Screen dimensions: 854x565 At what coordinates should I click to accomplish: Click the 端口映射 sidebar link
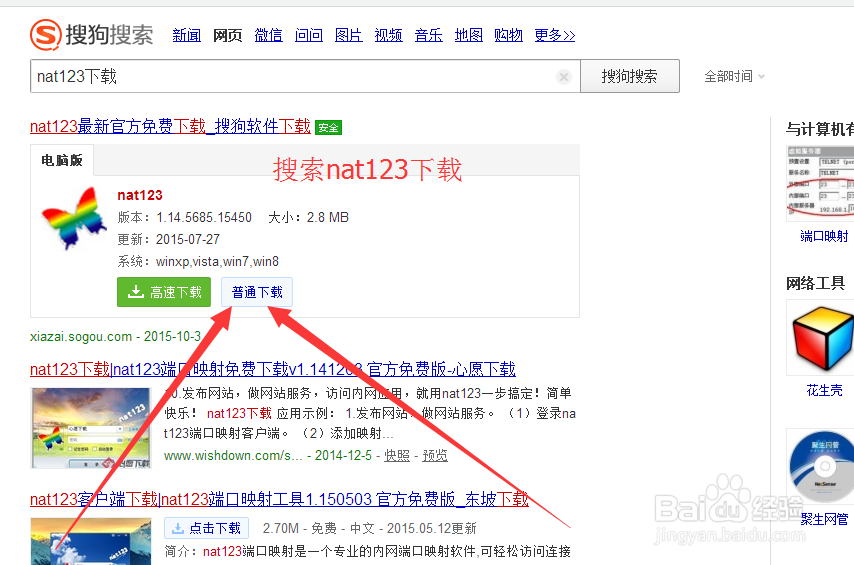pos(824,236)
